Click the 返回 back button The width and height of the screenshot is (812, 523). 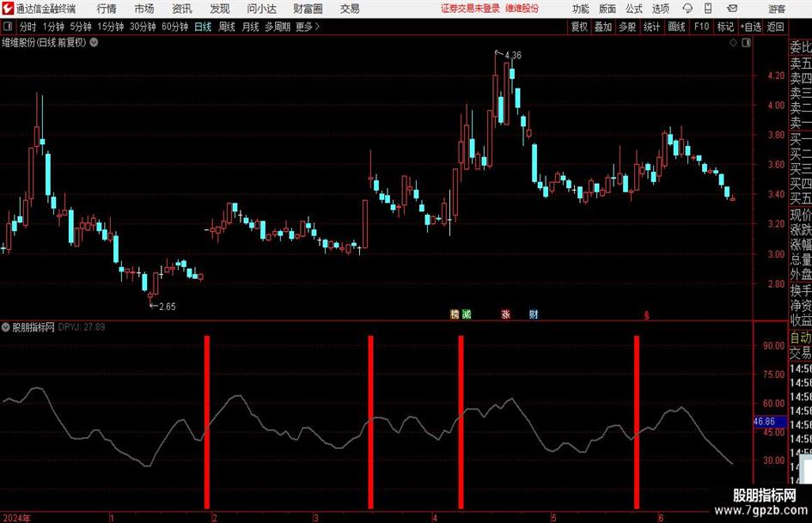[x=775, y=27]
